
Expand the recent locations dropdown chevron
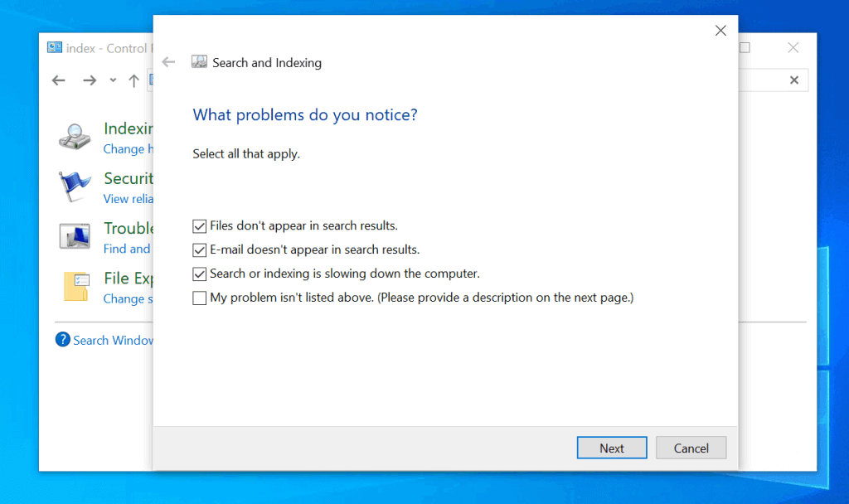113,80
